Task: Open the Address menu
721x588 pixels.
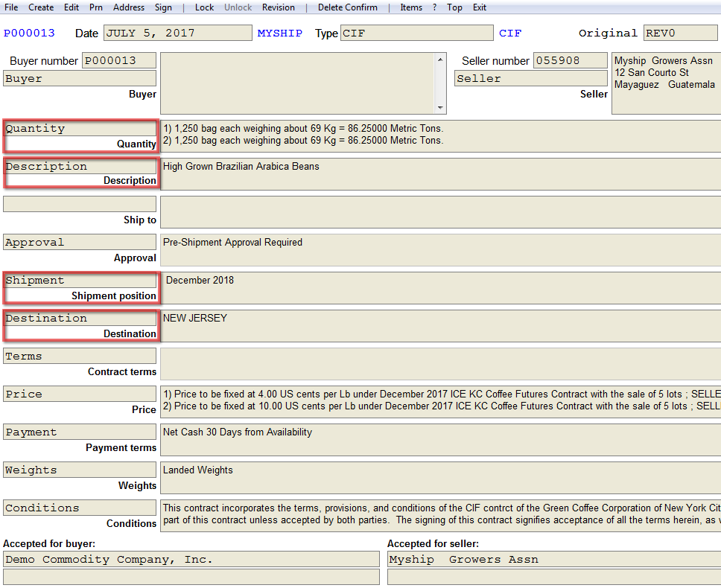Action: (129, 7)
